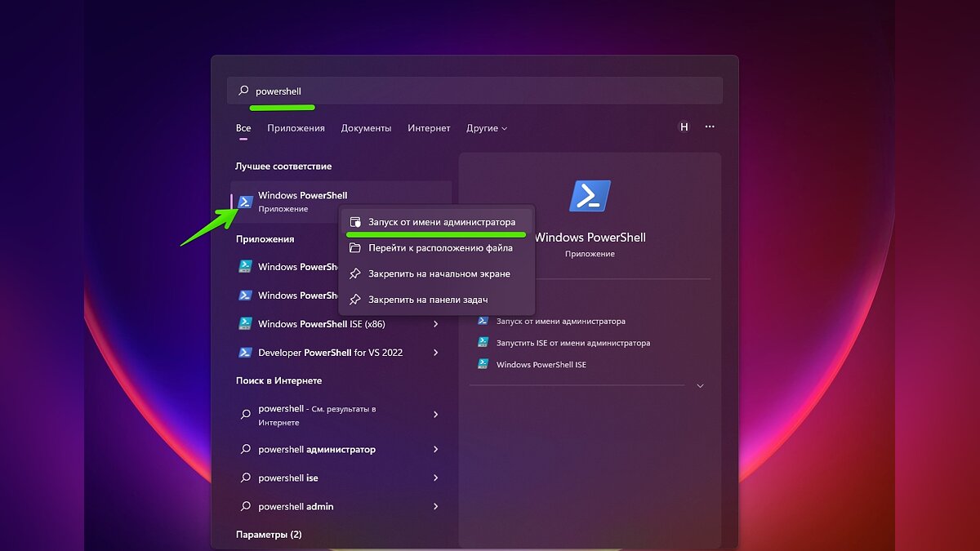The image size is (980, 551).
Task: Click the 'Developer PowerShell for VS 2022' icon
Action: pos(245,353)
